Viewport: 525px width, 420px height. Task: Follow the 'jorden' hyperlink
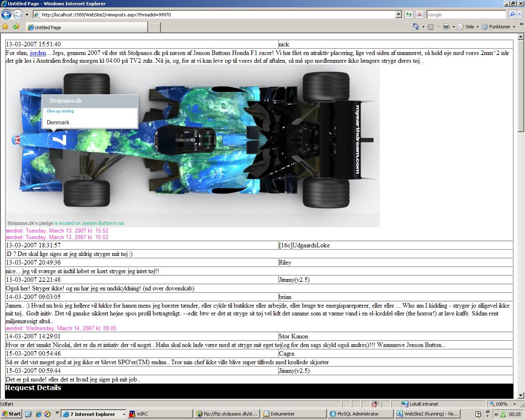38,53
